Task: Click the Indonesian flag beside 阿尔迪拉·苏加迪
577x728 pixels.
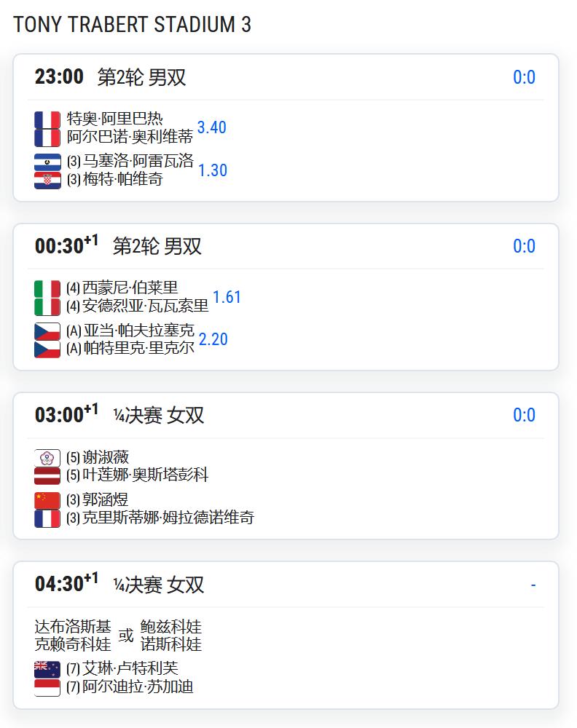Action: pos(47,688)
